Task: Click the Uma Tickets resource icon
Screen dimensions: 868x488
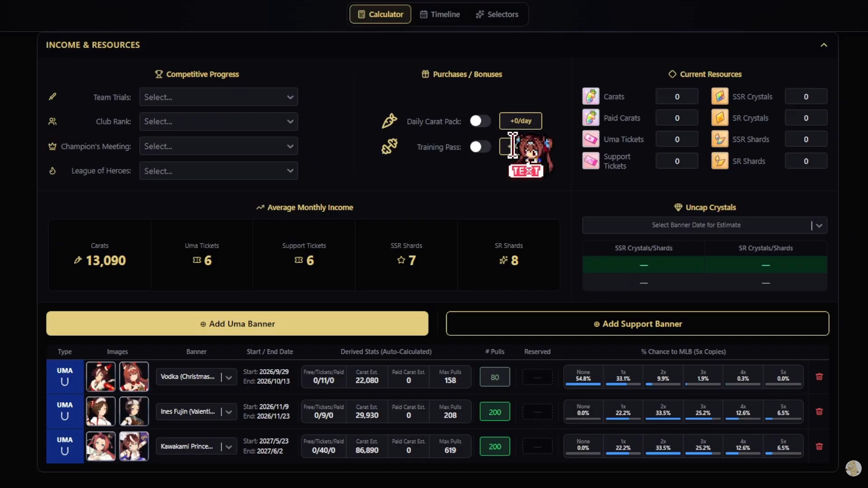Action: [x=591, y=139]
